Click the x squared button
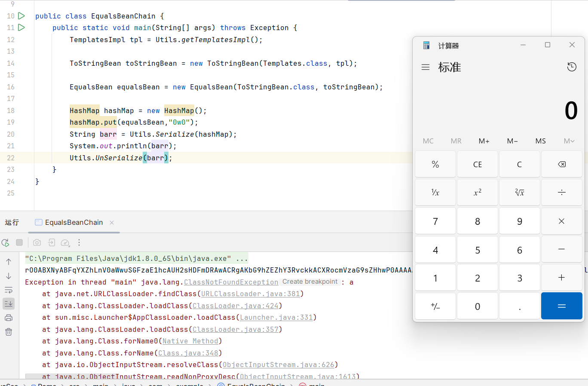The image size is (588, 386). click(x=478, y=193)
